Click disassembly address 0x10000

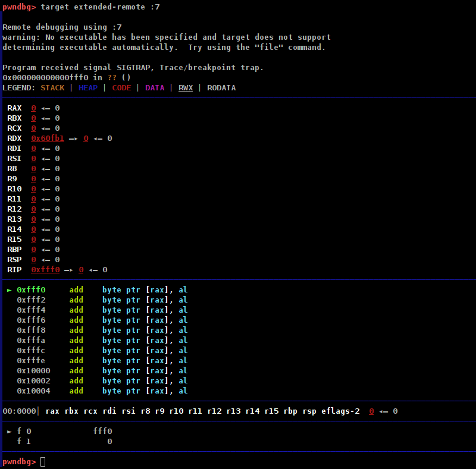(33, 371)
